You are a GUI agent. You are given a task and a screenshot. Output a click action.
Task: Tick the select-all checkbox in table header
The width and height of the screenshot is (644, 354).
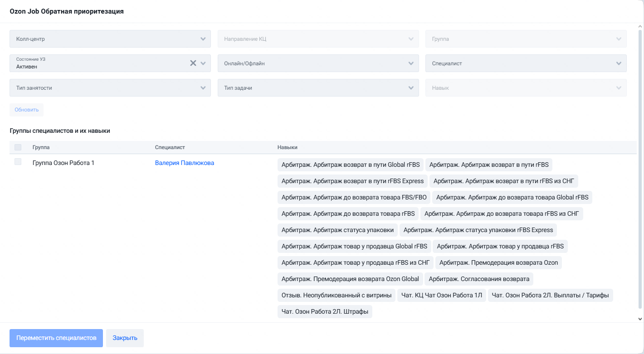coord(18,147)
